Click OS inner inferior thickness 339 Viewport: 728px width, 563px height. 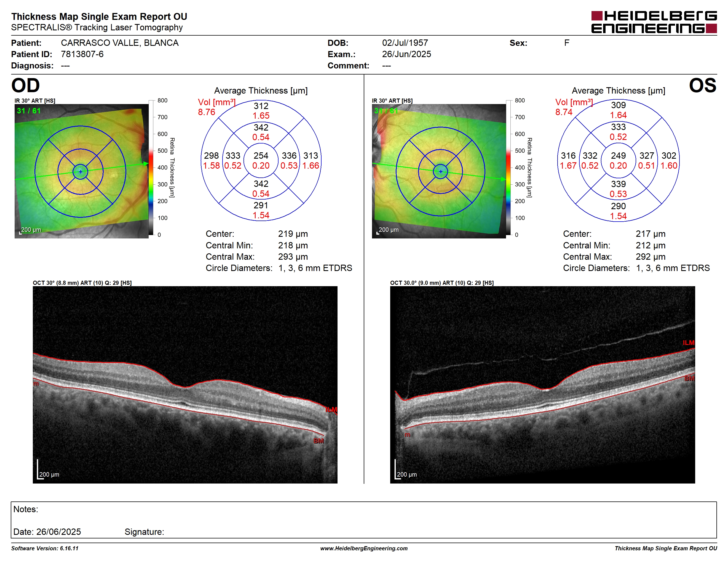[618, 184]
